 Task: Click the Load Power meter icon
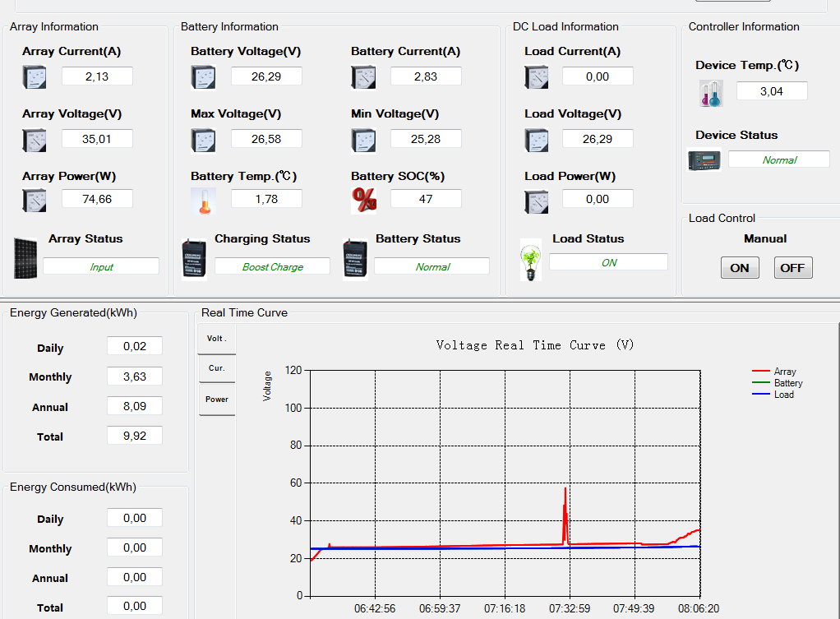[536, 201]
